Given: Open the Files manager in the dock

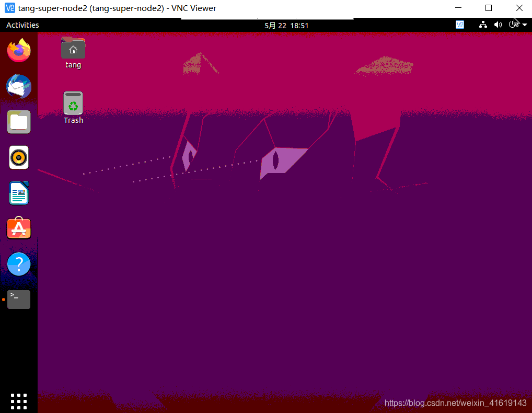Looking at the screenshot, I should coord(19,122).
